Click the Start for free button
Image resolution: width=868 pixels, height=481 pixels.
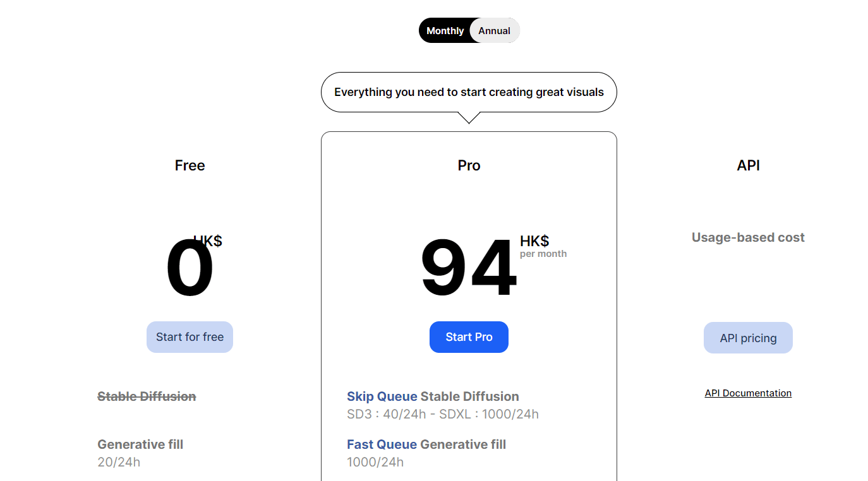click(x=190, y=336)
